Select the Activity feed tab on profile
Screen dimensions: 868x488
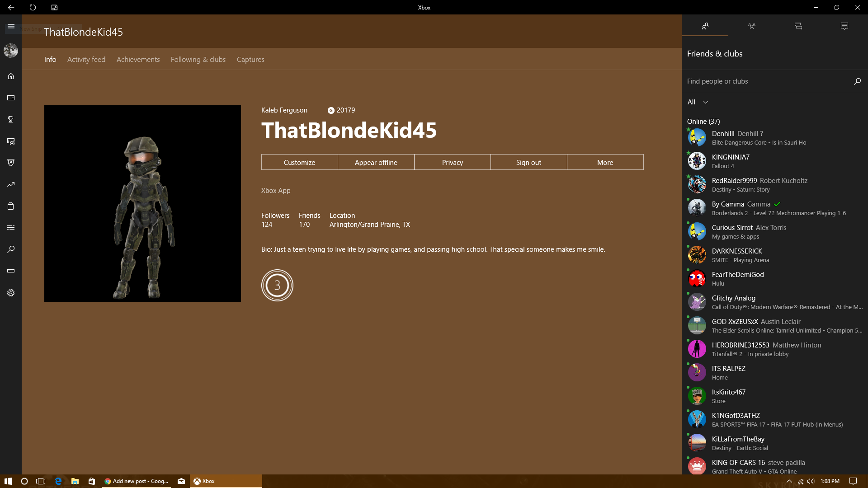[x=86, y=59]
